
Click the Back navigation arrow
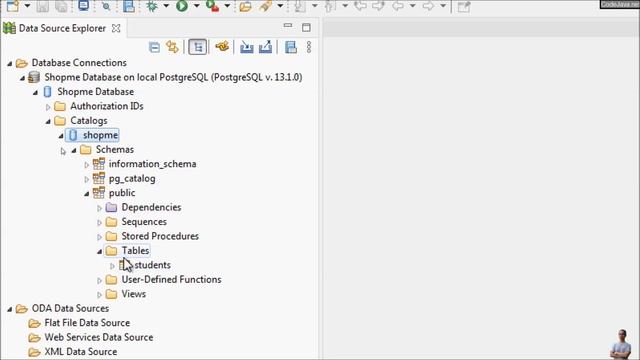398,6
